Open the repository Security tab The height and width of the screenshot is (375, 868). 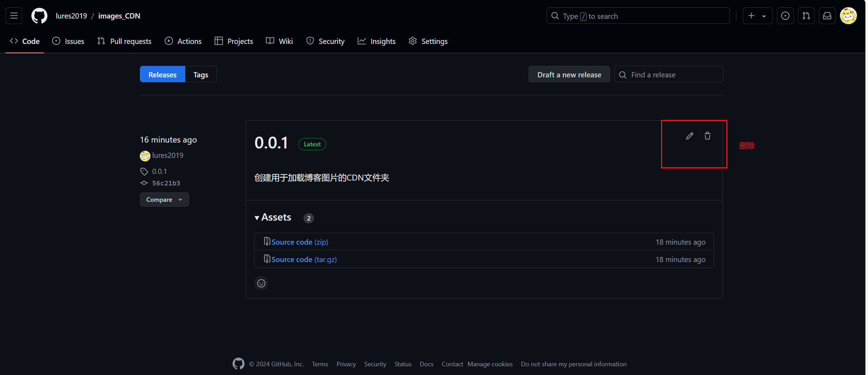(325, 41)
